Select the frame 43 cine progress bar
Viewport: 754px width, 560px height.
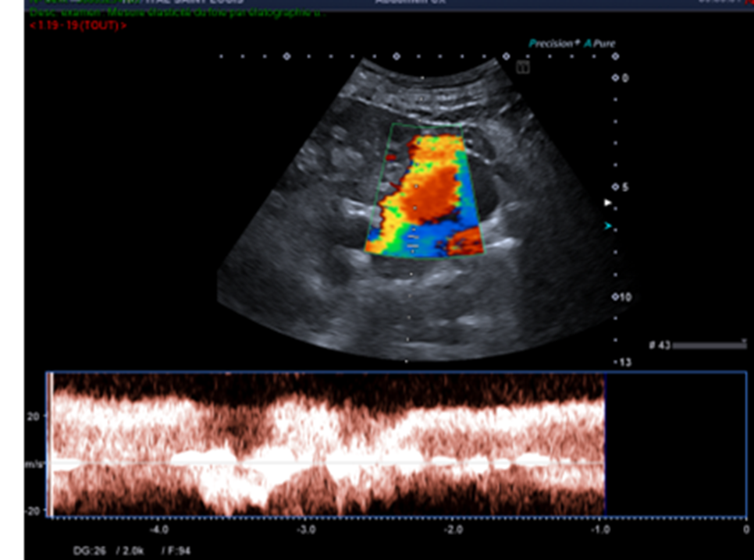point(707,345)
